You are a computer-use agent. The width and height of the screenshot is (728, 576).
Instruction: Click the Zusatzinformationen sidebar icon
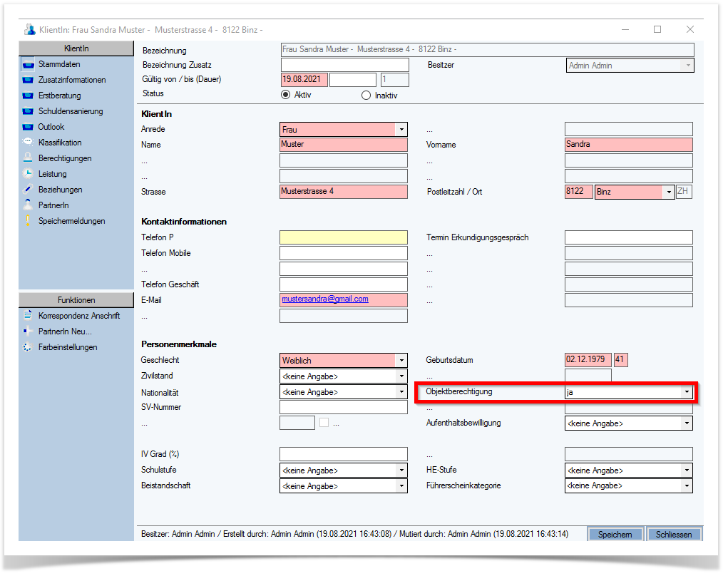(x=28, y=80)
